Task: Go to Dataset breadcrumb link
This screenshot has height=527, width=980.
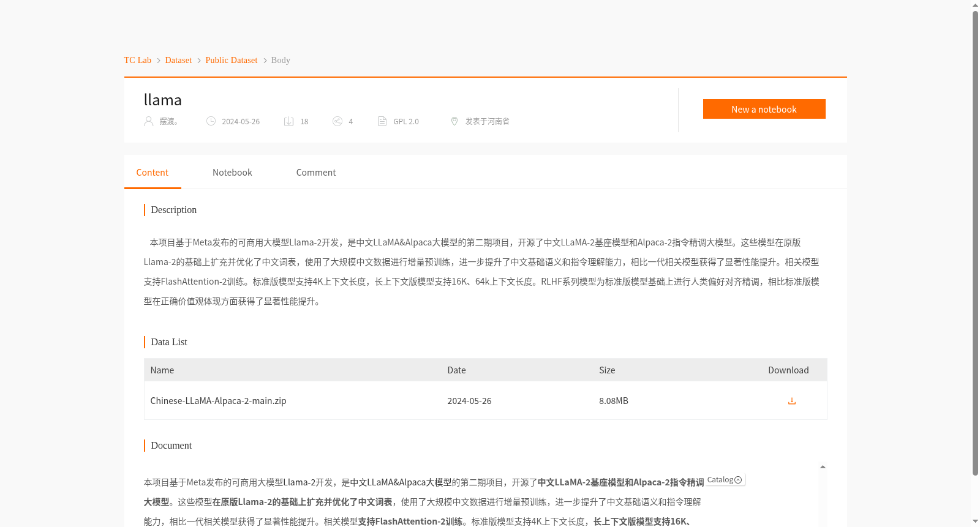Action: tap(178, 60)
